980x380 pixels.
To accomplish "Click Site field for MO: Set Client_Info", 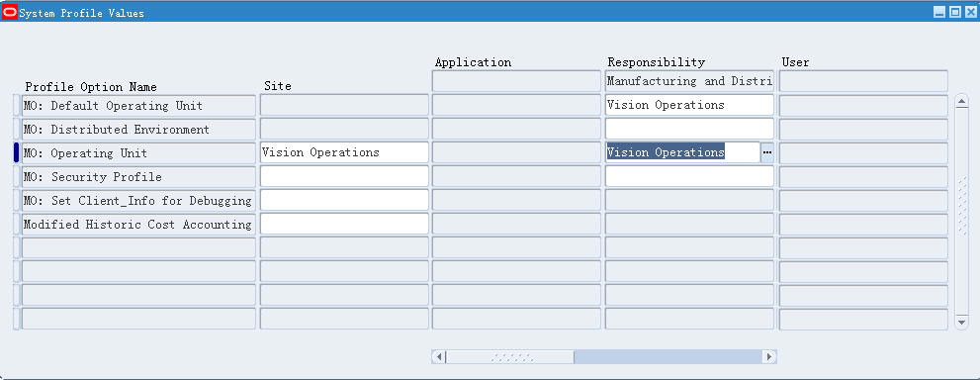I will [344, 200].
